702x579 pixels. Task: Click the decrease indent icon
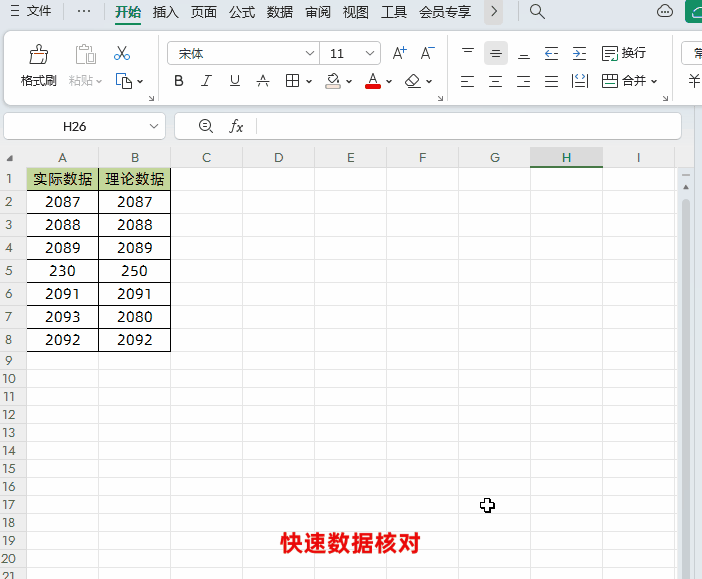coord(551,53)
